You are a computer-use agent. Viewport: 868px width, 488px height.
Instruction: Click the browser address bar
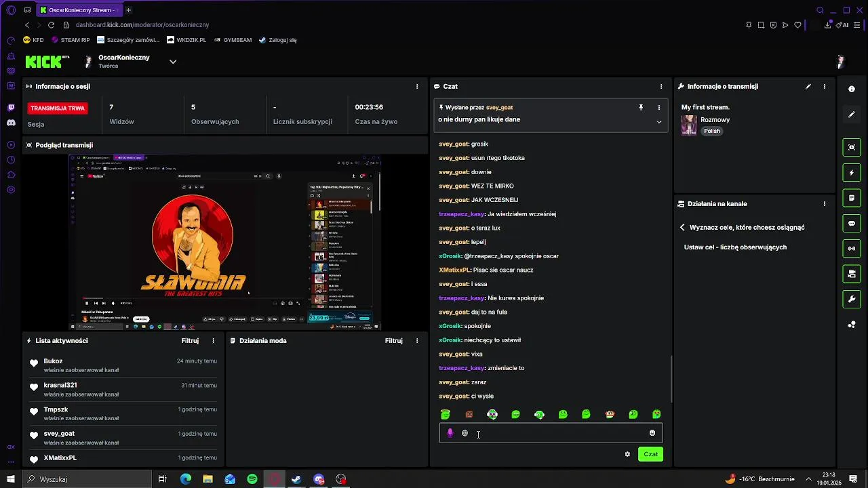click(x=400, y=25)
